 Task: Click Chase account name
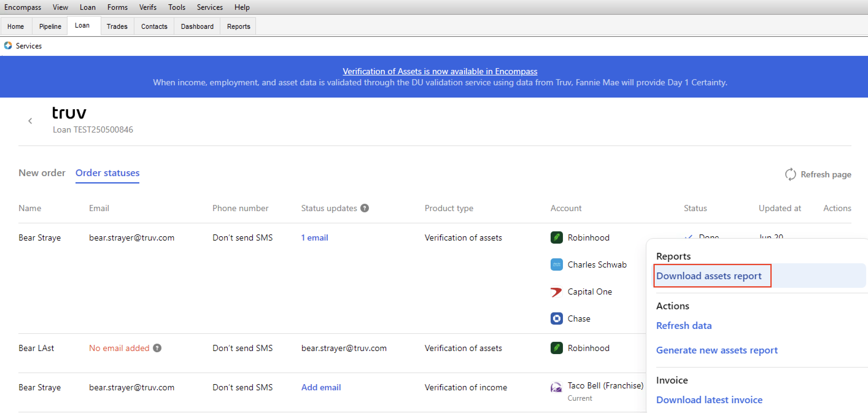coord(579,318)
